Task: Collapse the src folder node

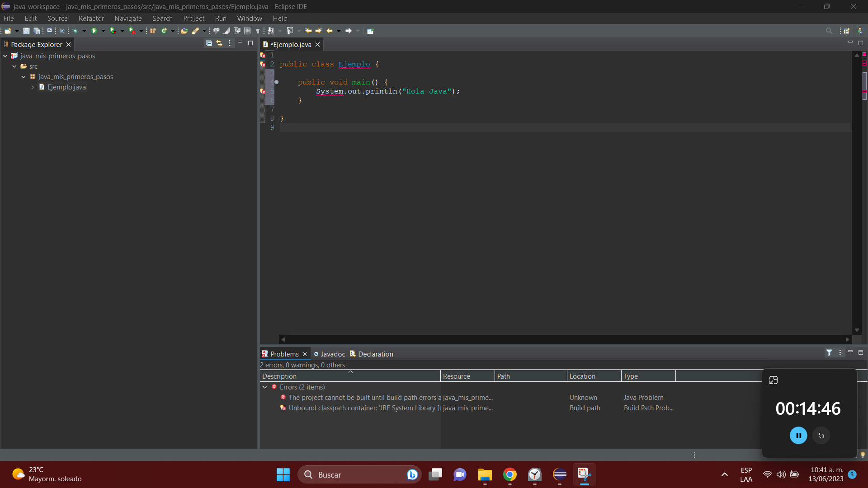Action: 14,66
